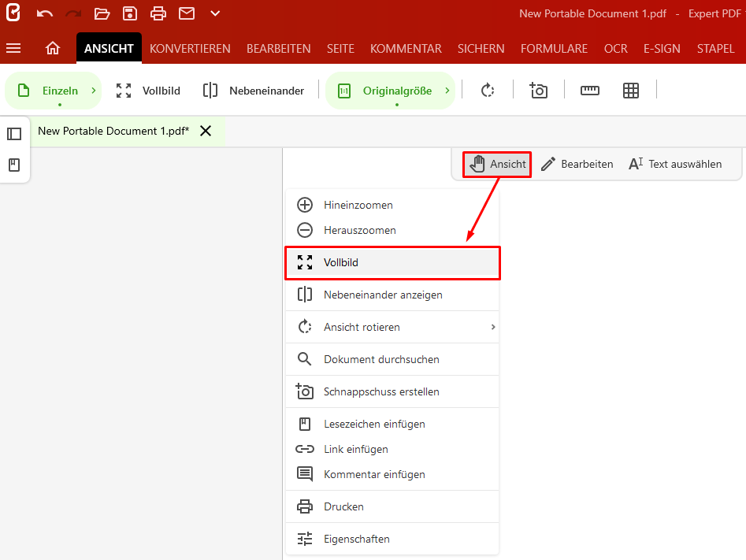Viewport: 746px width, 560px height.
Task: Open the SICHERN ribbon tab
Action: click(481, 49)
